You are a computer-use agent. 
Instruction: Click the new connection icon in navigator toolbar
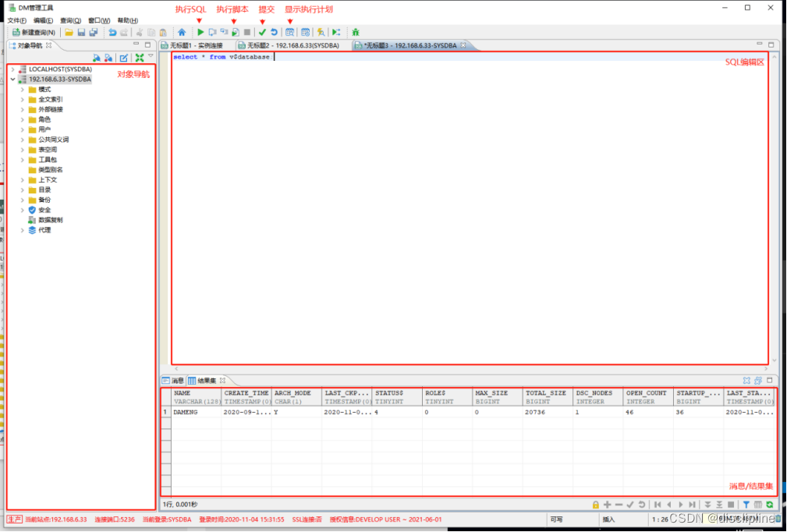coord(97,58)
